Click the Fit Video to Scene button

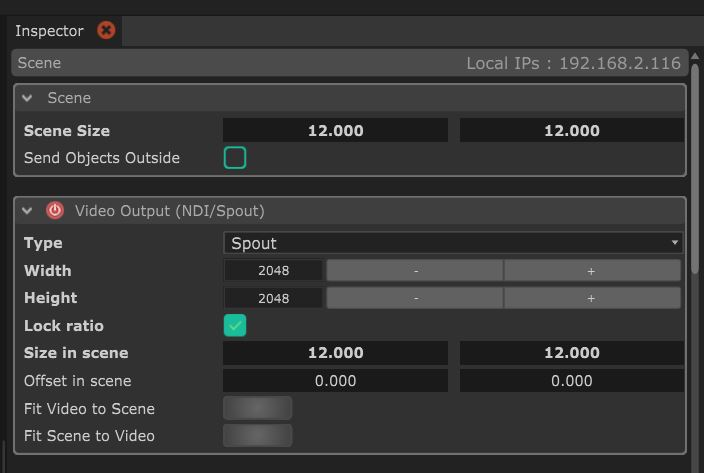pyautogui.click(x=258, y=408)
